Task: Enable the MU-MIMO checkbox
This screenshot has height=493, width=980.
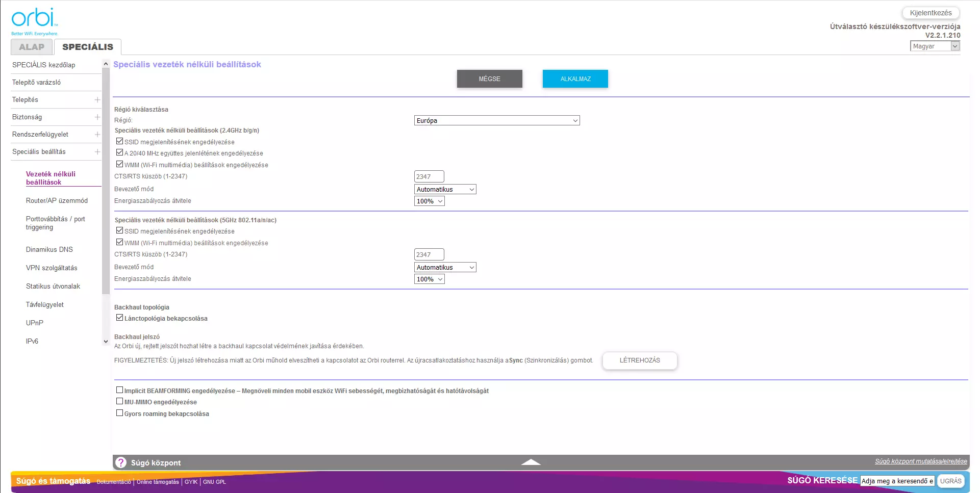Action: click(x=119, y=402)
